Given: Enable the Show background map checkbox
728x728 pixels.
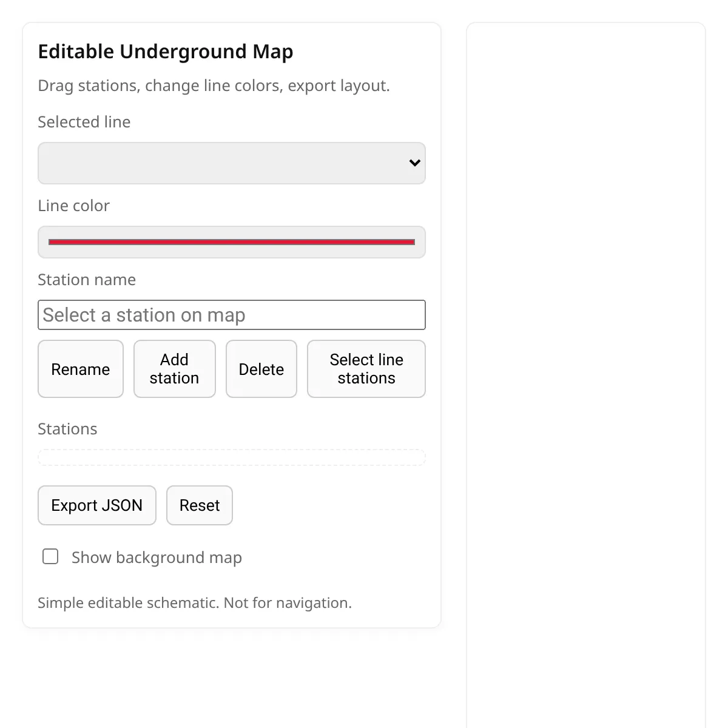Looking at the screenshot, I should (x=50, y=556).
